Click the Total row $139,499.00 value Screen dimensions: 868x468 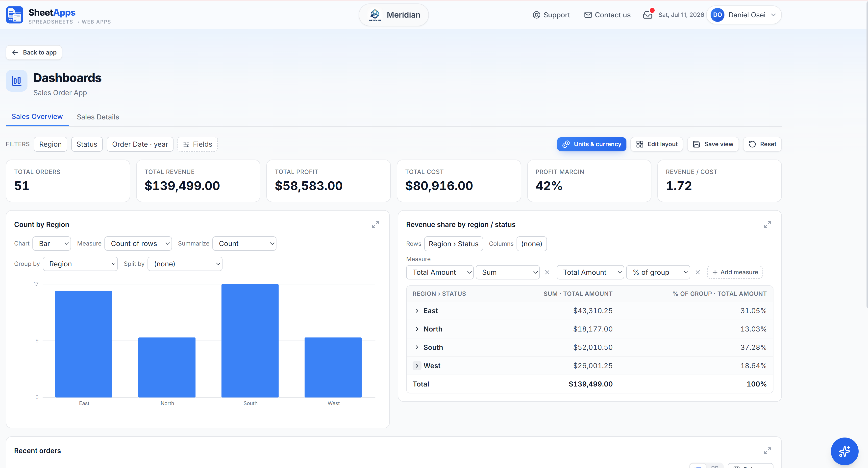(x=590, y=384)
